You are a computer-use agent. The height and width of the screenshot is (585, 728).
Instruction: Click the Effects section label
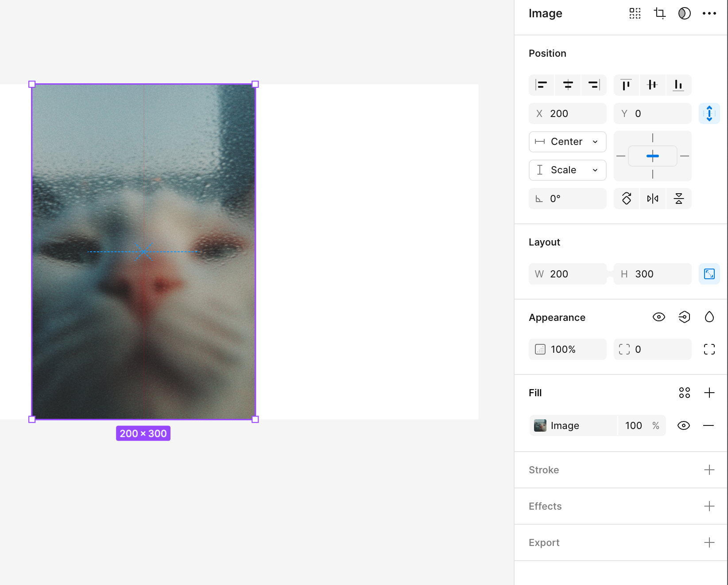coord(545,506)
